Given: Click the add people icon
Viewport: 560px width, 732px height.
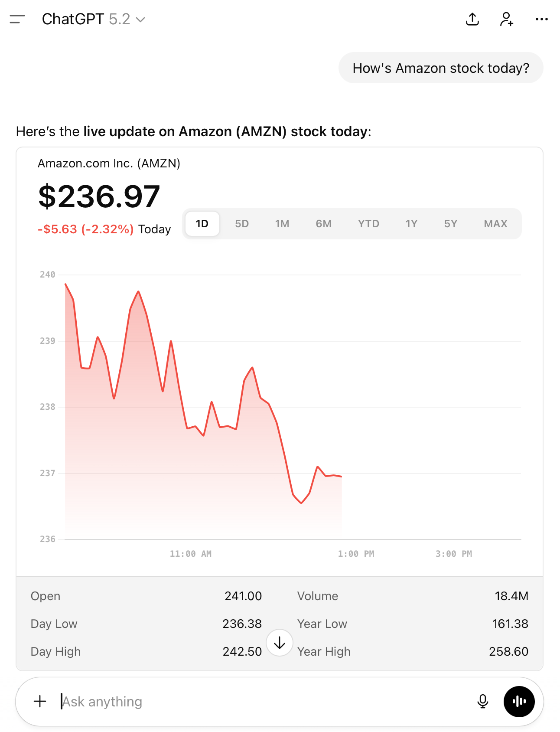Looking at the screenshot, I should pyautogui.click(x=507, y=19).
